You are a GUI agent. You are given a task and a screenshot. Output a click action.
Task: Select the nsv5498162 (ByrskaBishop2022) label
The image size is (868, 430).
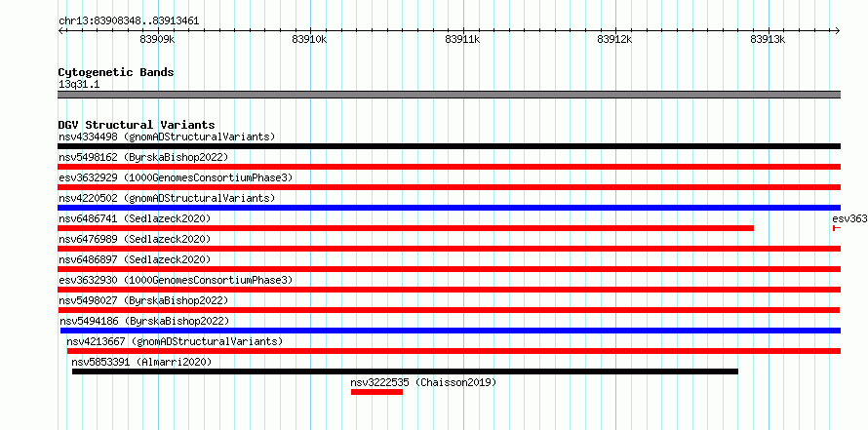click(x=143, y=157)
